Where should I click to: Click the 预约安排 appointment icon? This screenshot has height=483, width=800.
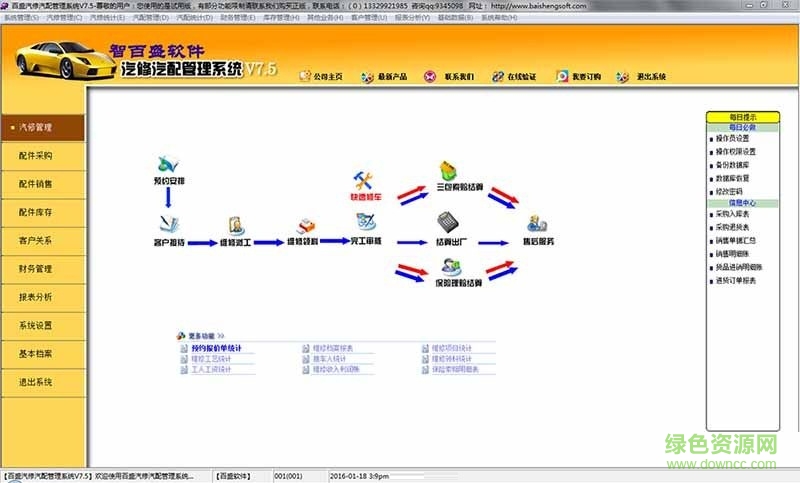pyautogui.click(x=168, y=163)
